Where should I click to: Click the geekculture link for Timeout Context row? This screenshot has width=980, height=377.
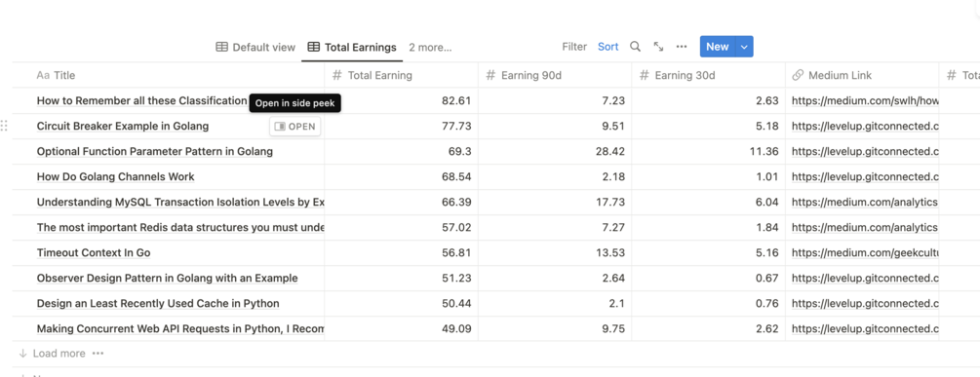(865, 252)
